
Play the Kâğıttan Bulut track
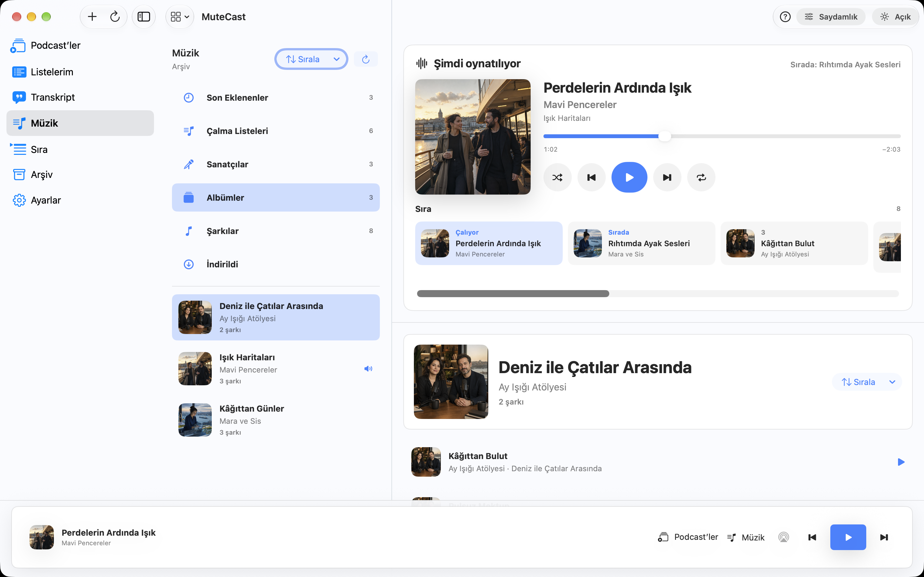click(x=901, y=462)
